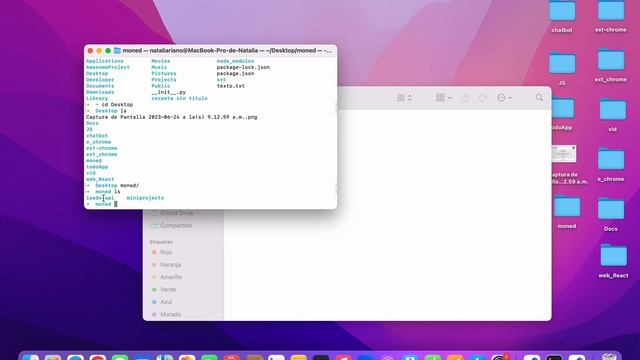Minimize Terminal with the yellow button
640x360 pixels.
99,51
